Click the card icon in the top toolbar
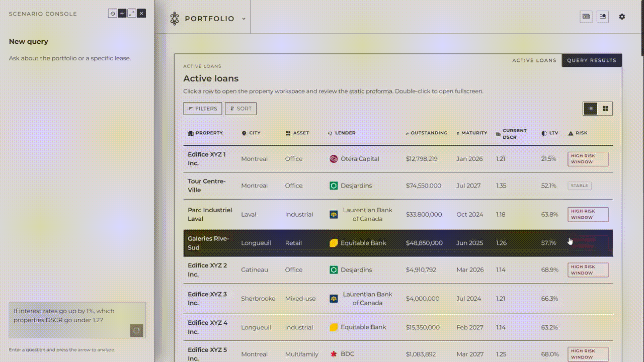The image size is (644, 362). [586, 17]
